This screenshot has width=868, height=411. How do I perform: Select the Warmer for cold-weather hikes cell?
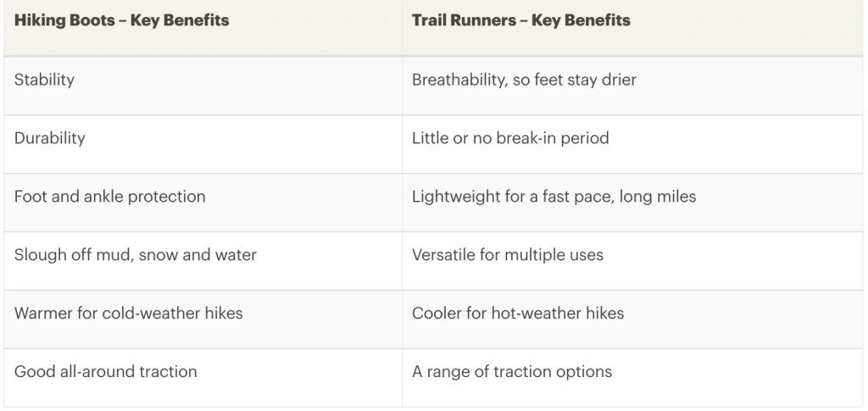pos(128,314)
